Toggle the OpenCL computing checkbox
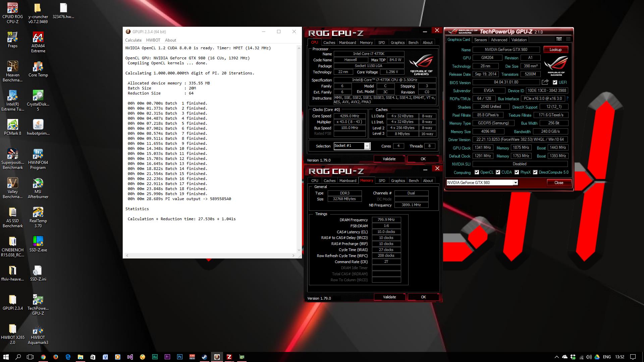 click(x=477, y=172)
